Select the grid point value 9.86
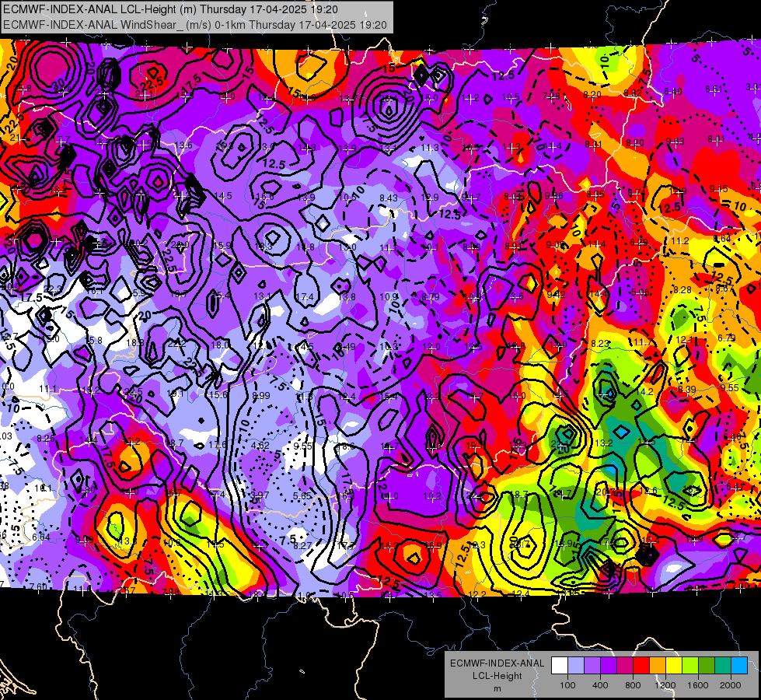Screen dimensions: 761x700 coord(553,196)
